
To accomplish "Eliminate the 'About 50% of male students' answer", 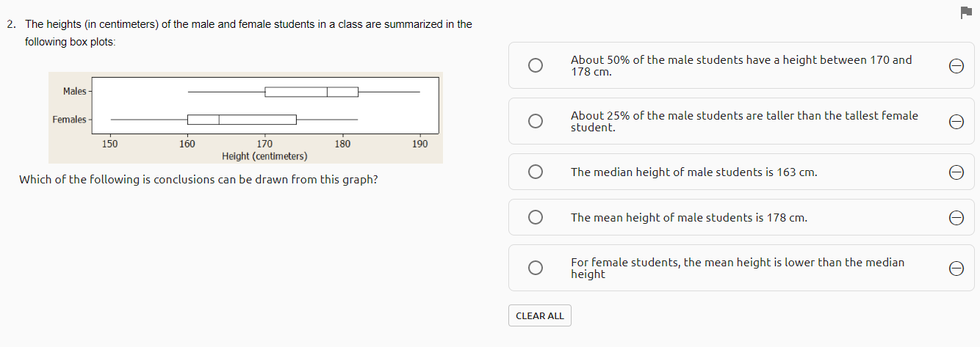I will (x=956, y=66).
